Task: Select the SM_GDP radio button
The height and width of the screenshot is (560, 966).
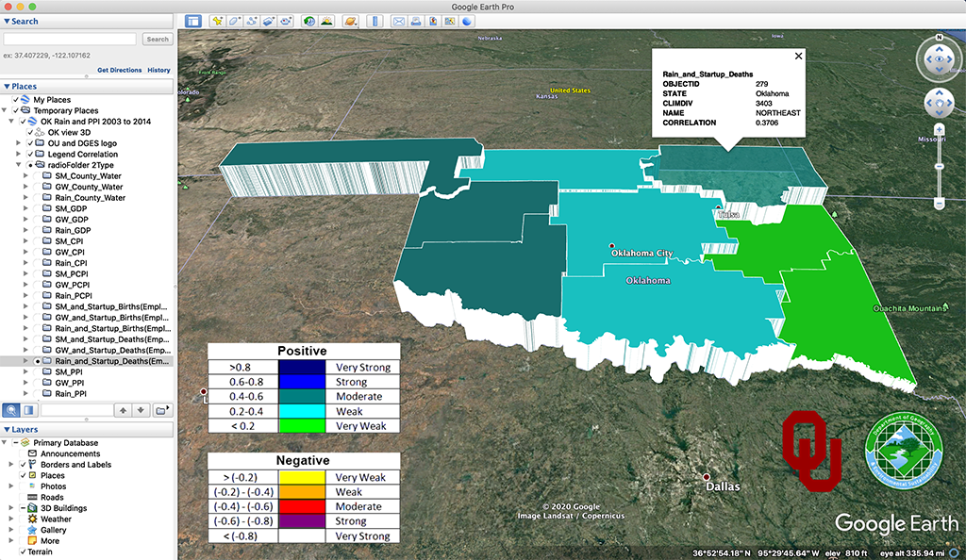Action: [38, 208]
